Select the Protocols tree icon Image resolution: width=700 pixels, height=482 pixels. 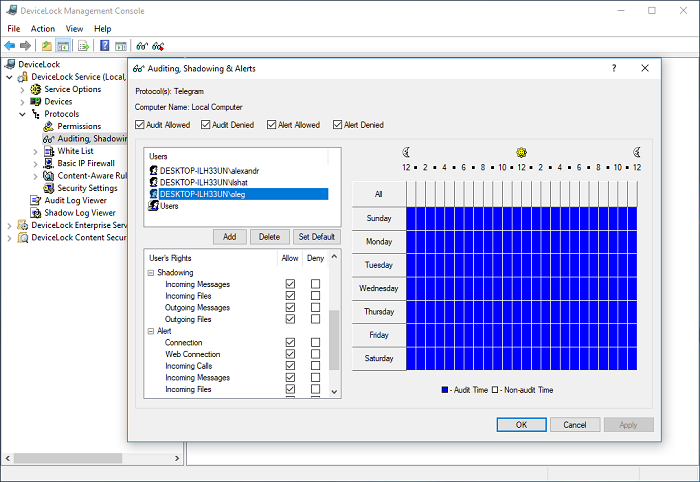click(x=36, y=114)
